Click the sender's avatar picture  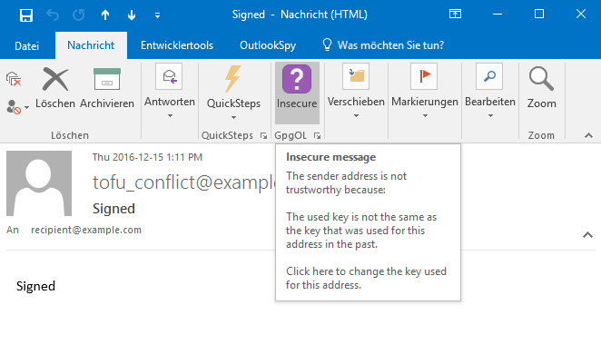coord(39,182)
